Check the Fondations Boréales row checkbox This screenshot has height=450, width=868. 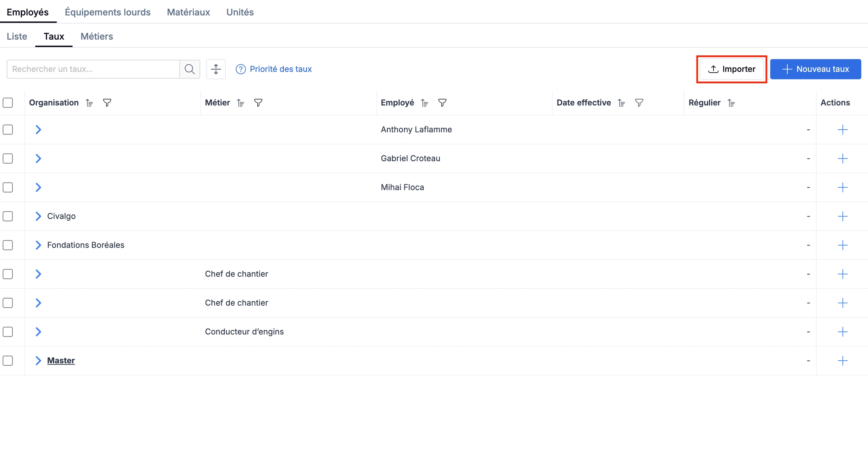pyautogui.click(x=8, y=245)
